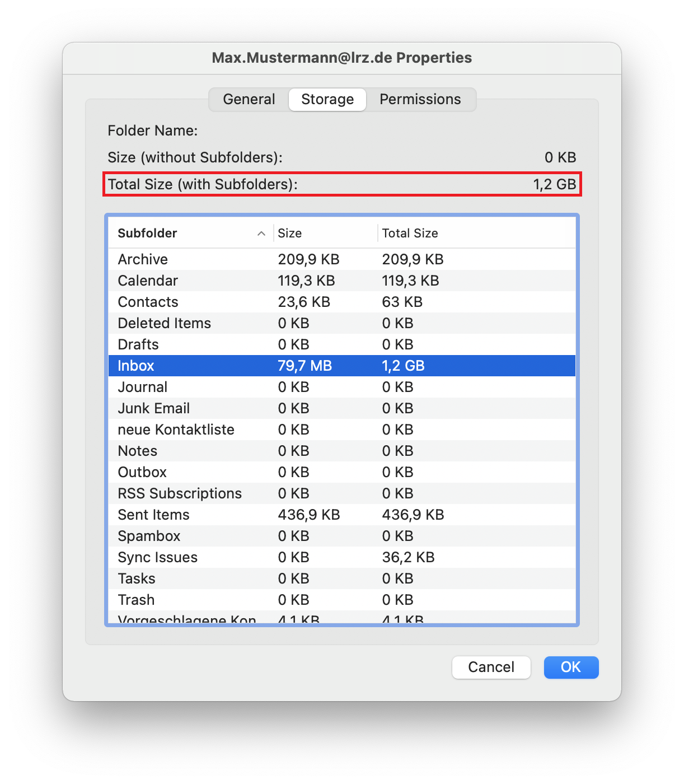
Task: Toggle sort order on Subfolder column
Action: [147, 233]
